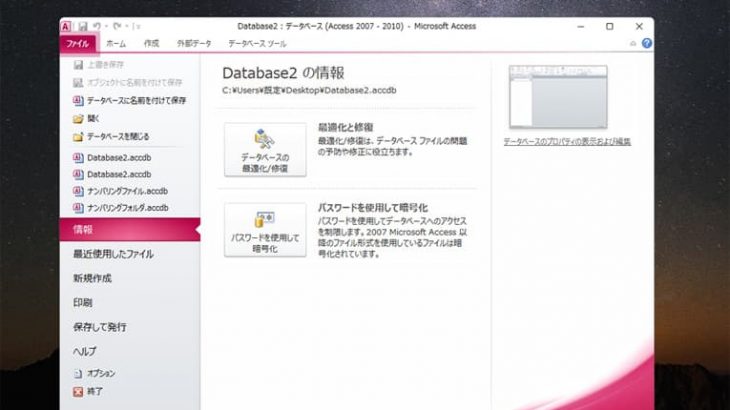Click icon beside ナンバリングファイル.accdb

(x=78, y=191)
